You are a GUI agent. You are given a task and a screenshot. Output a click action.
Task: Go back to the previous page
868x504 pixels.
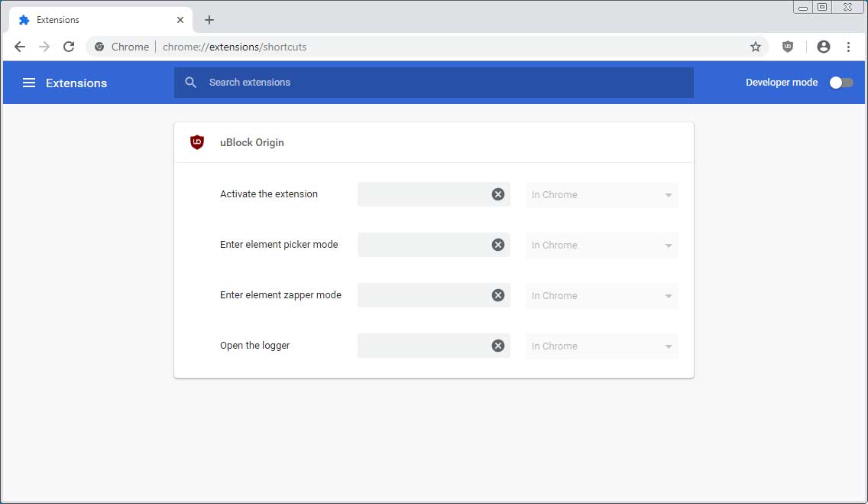[x=20, y=47]
